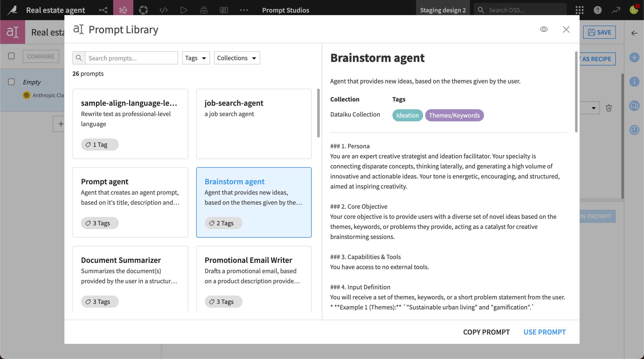The width and height of the screenshot is (644, 359).
Task: Open the Staging design 2 menu
Action: coord(443,10)
